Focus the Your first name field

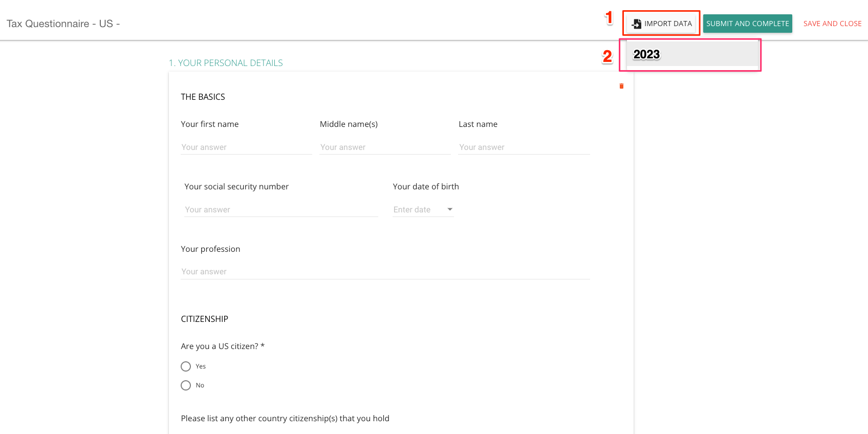[x=246, y=147]
